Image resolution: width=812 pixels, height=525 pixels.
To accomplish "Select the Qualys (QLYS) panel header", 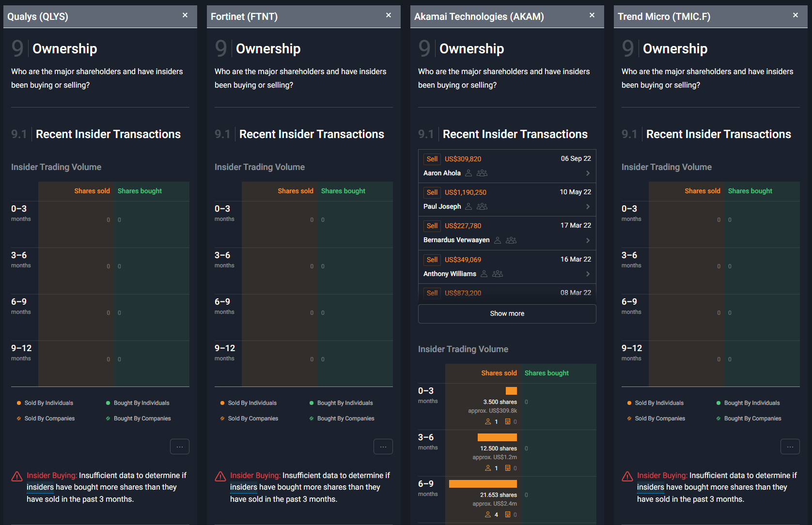I will pyautogui.click(x=100, y=16).
